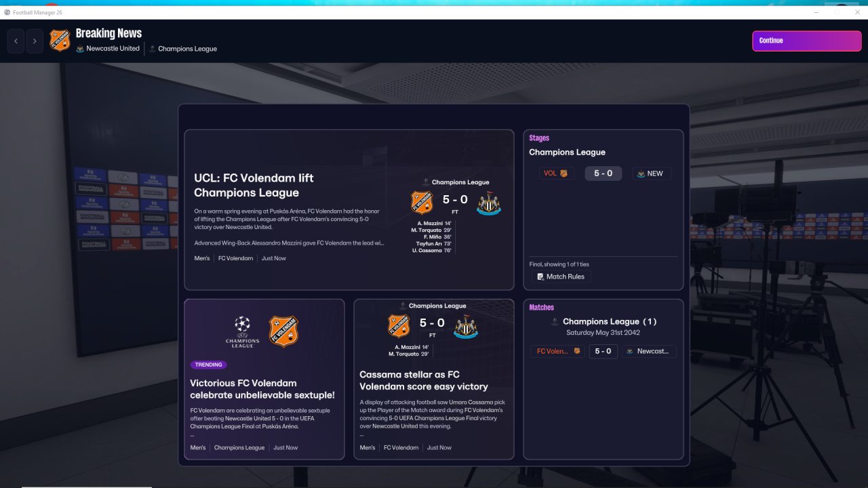Image resolution: width=868 pixels, height=488 pixels.
Task: Click scorer 'U. Cassama 76'' in the top story
Action: (433, 250)
